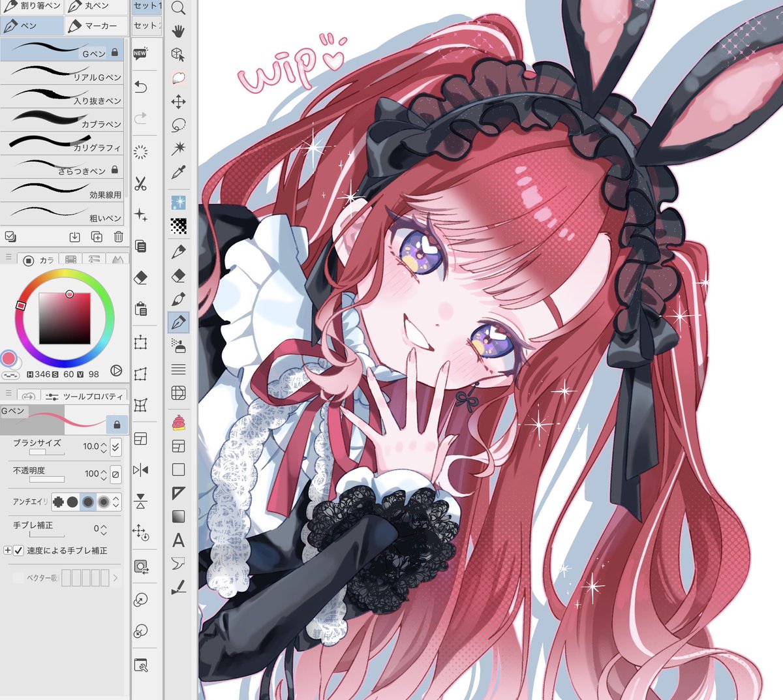Screen dimensions: 783x700
Task: Click the scissors Cut command
Action: coord(140,184)
